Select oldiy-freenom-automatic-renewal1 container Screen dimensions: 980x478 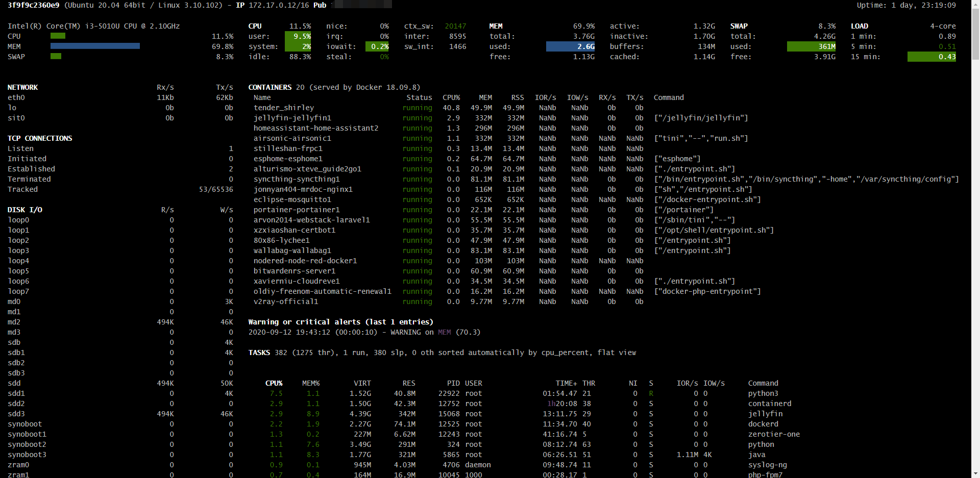tap(323, 291)
